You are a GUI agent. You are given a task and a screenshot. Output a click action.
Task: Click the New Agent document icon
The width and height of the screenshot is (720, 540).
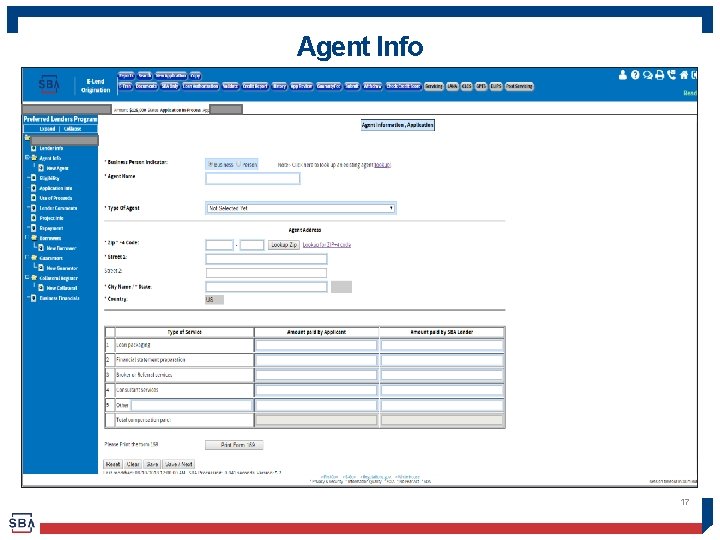click(41, 168)
